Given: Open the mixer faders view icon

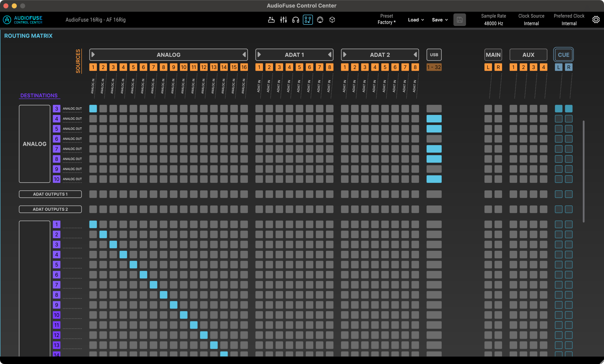Looking at the screenshot, I should (x=283, y=20).
